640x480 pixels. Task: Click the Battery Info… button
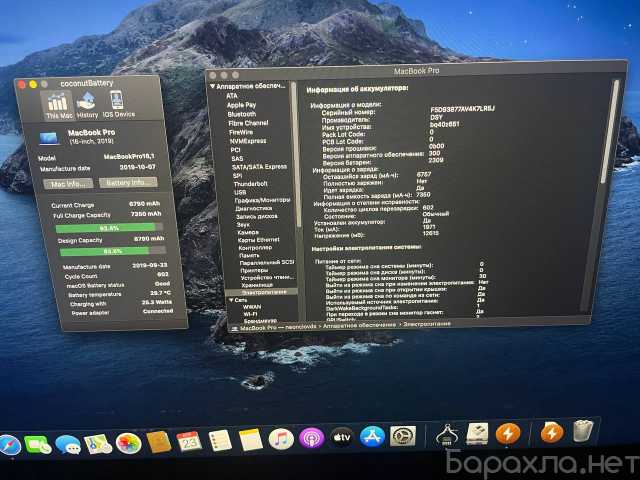(128, 182)
